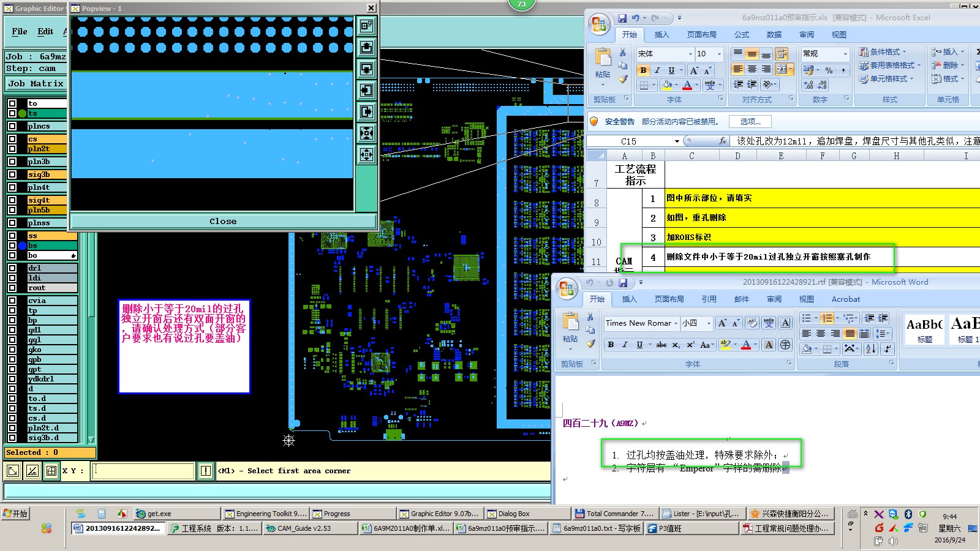Screen dimensions: 980x551
Task: Toggle checkbox for layer 'rout'
Action: point(12,288)
